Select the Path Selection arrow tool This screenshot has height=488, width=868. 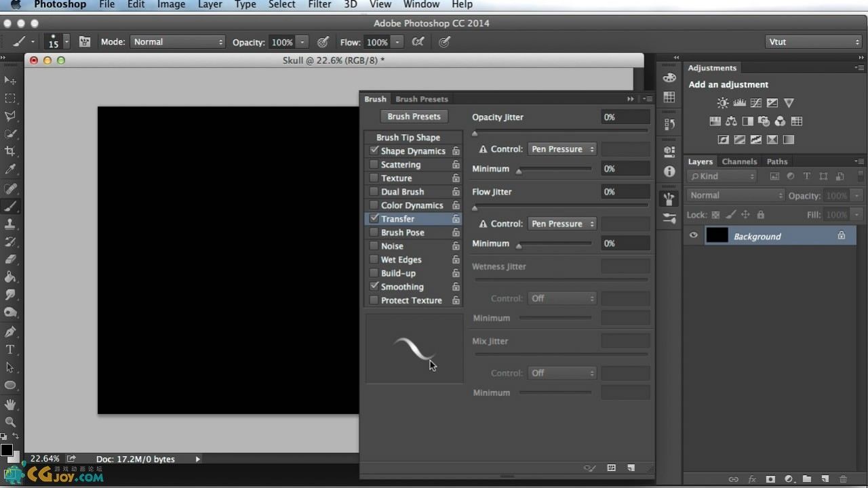pos(10,367)
